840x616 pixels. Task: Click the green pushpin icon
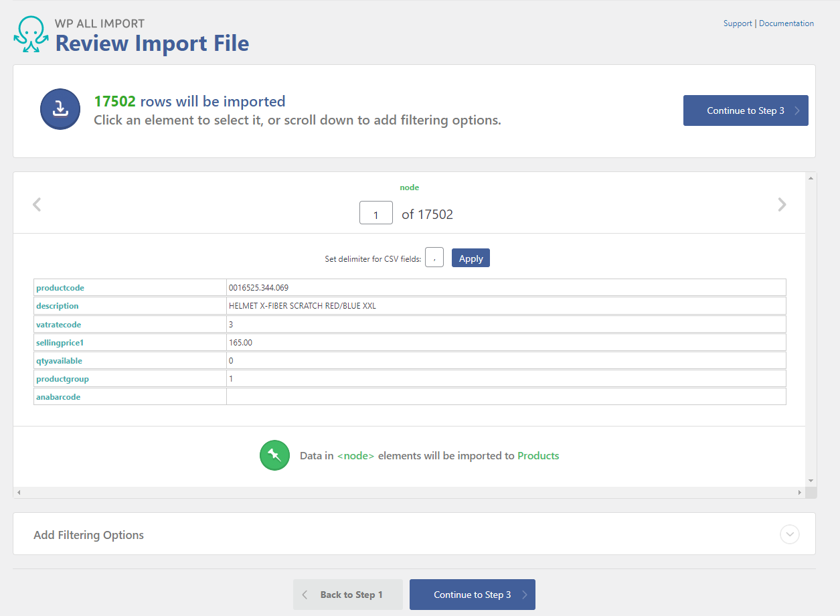coord(274,455)
